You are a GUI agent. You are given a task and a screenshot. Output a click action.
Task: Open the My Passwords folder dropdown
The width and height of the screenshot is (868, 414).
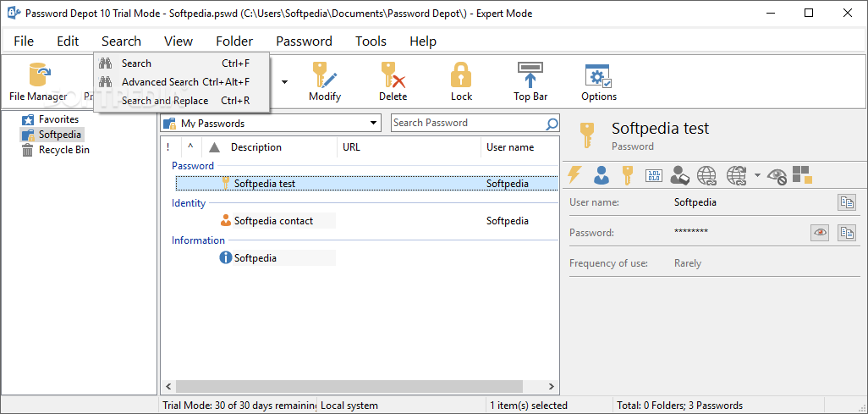tap(375, 123)
